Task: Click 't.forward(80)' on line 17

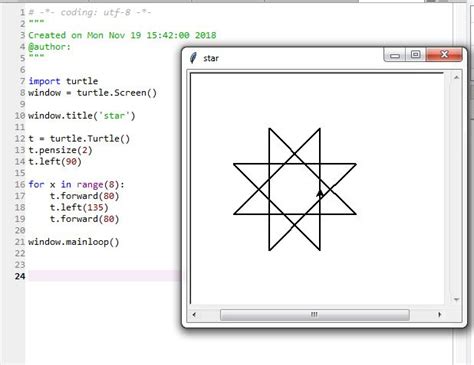Action: click(x=84, y=196)
